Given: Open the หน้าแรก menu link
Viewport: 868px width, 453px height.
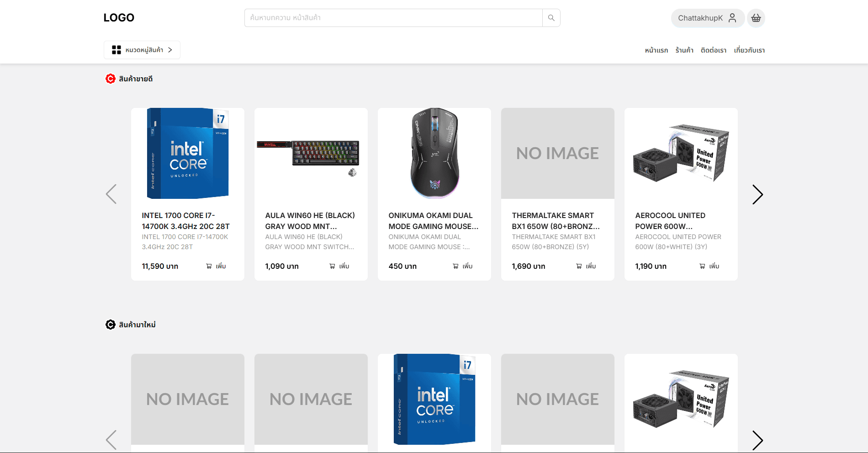Looking at the screenshot, I should tap(656, 50).
